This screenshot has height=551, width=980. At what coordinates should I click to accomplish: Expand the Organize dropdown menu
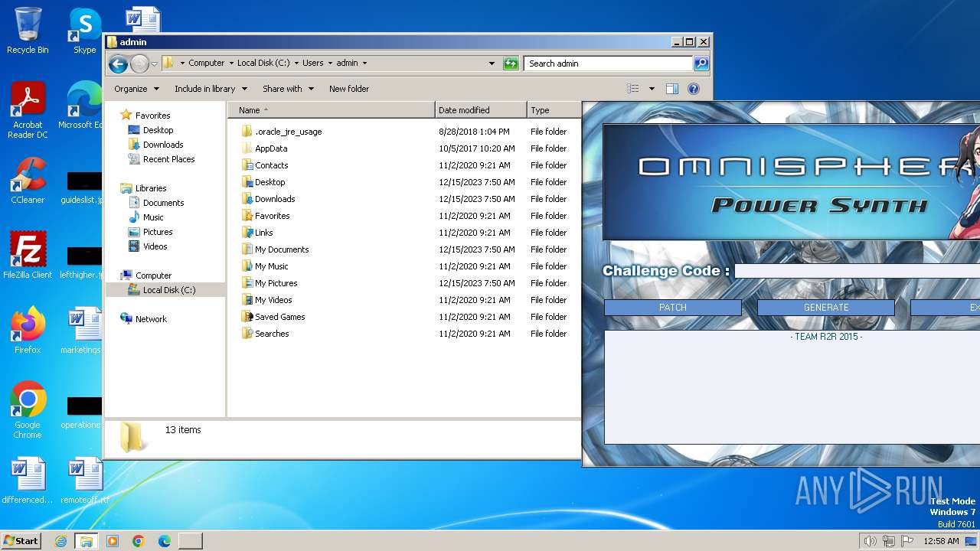[x=136, y=89]
